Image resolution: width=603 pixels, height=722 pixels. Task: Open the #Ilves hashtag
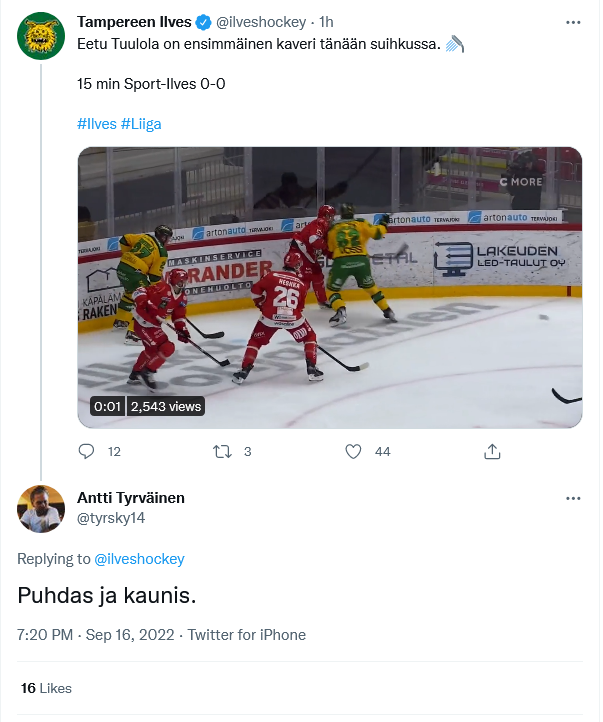[x=96, y=124]
